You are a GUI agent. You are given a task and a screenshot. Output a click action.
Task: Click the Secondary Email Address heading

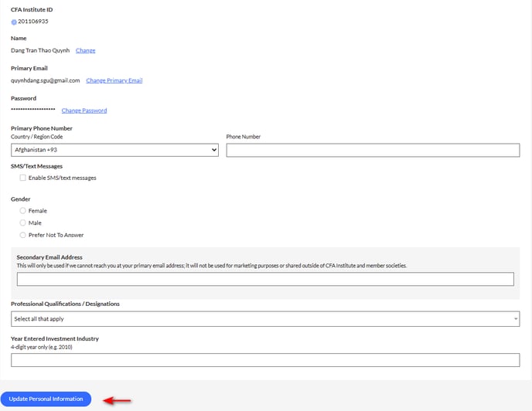[49, 257]
